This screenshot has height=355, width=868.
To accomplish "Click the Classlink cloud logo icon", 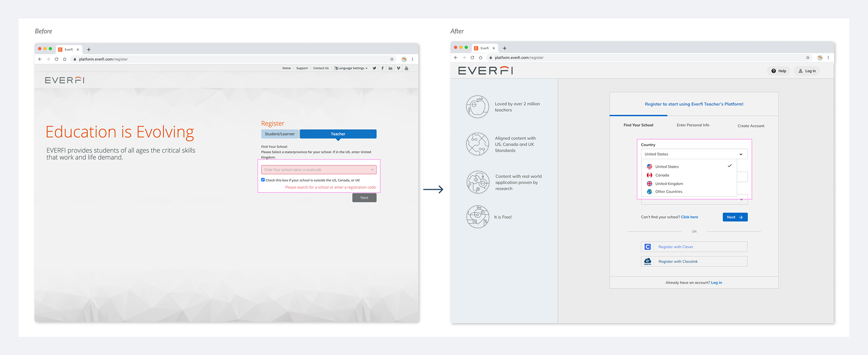I will pyautogui.click(x=648, y=261).
